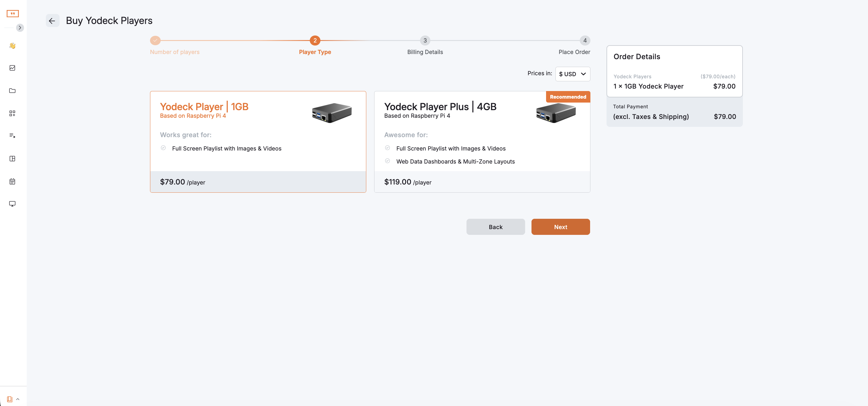Open the media folder icon
868x406 pixels.
pyautogui.click(x=12, y=90)
